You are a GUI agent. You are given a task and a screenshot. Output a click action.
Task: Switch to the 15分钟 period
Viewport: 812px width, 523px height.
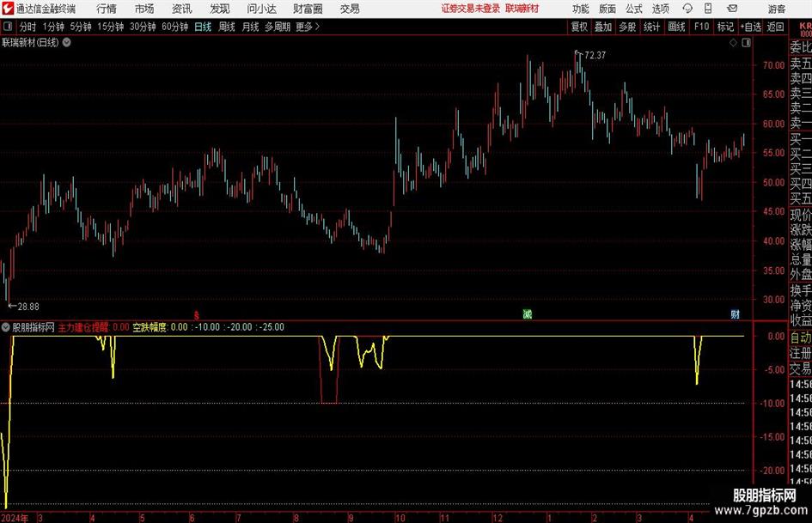(x=111, y=27)
